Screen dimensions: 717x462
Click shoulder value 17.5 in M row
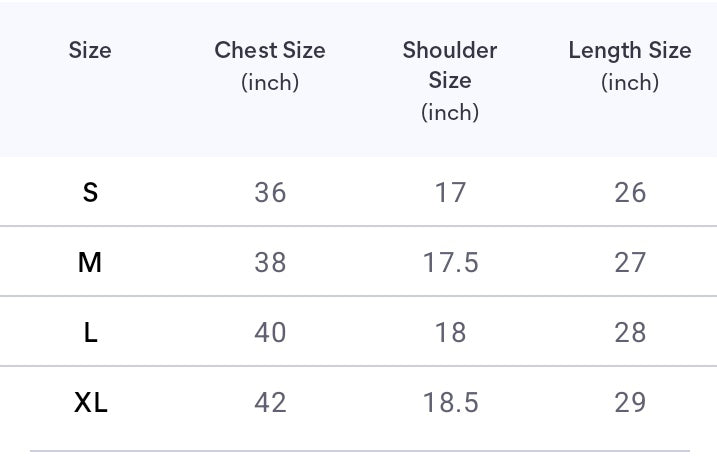click(450, 262)
